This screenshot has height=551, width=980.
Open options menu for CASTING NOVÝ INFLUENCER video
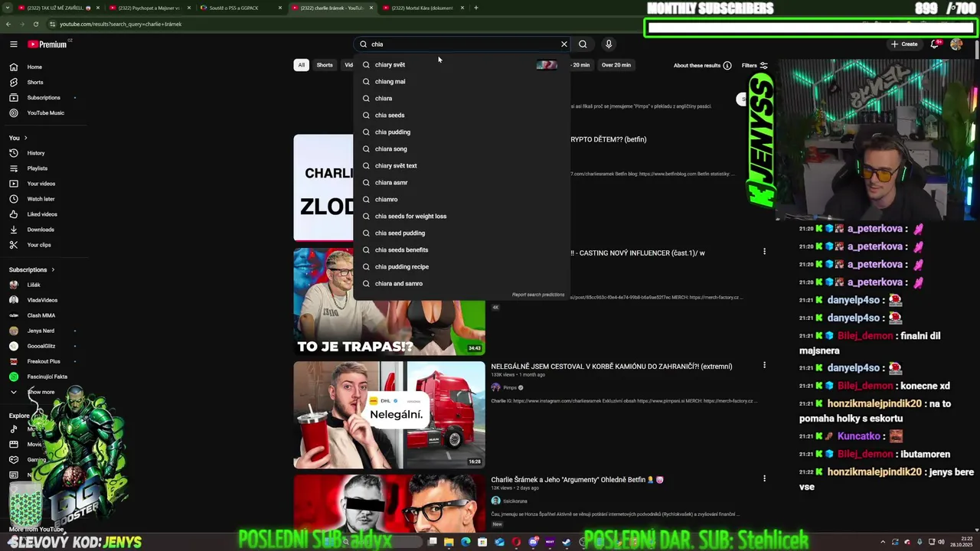tap(764, 252)
